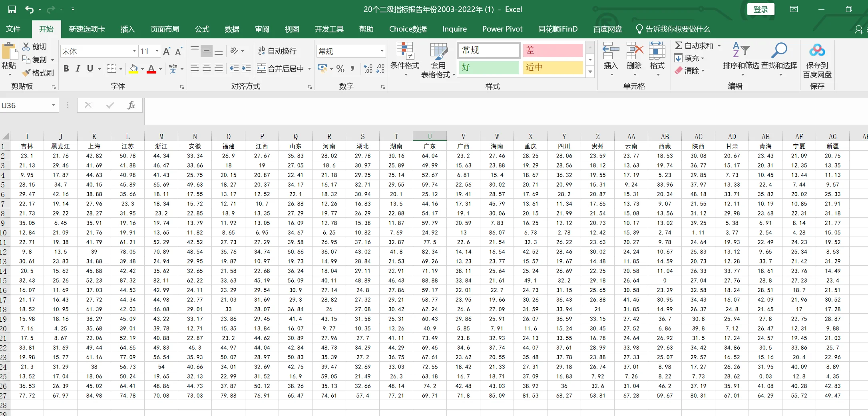Toggle italic formatting
Viewport: 868px width, 416px height.
[78, 69]
